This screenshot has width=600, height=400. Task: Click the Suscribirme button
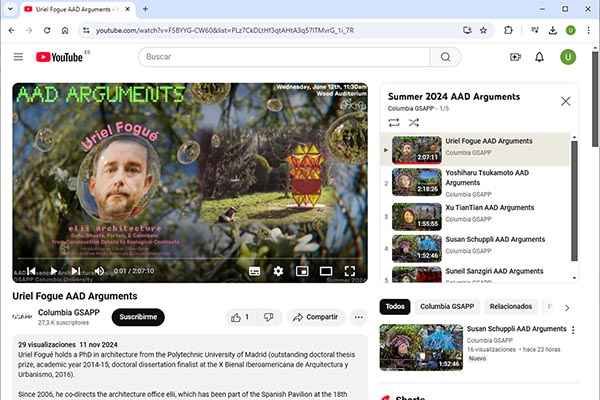coord(138,317)
